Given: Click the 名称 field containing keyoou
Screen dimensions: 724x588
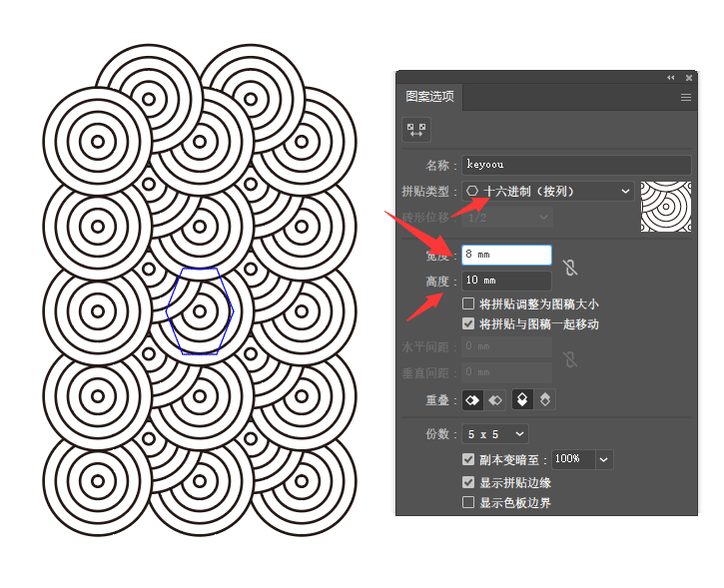Looking at the screenshot, I should 576,165.
